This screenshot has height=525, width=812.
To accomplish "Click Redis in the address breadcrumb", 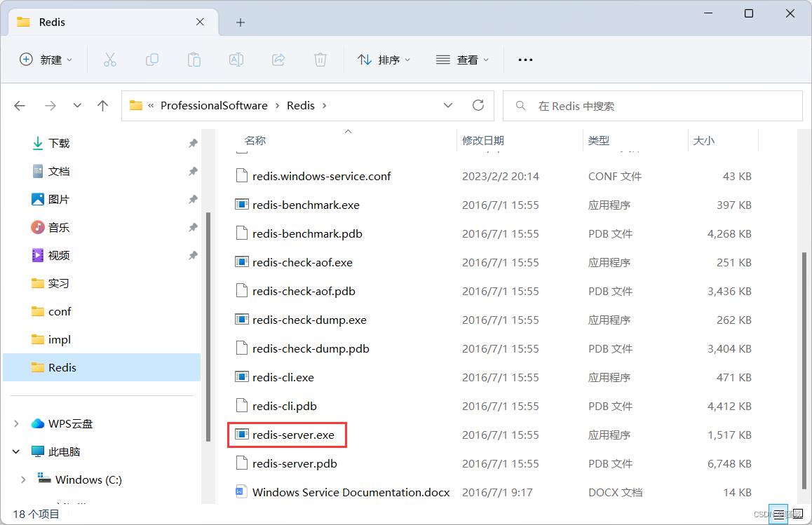I will (x=301, y=106).
